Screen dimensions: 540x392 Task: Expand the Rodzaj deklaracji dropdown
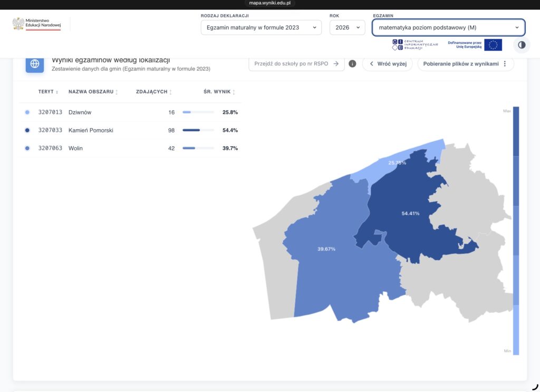[x=261, y=27]
